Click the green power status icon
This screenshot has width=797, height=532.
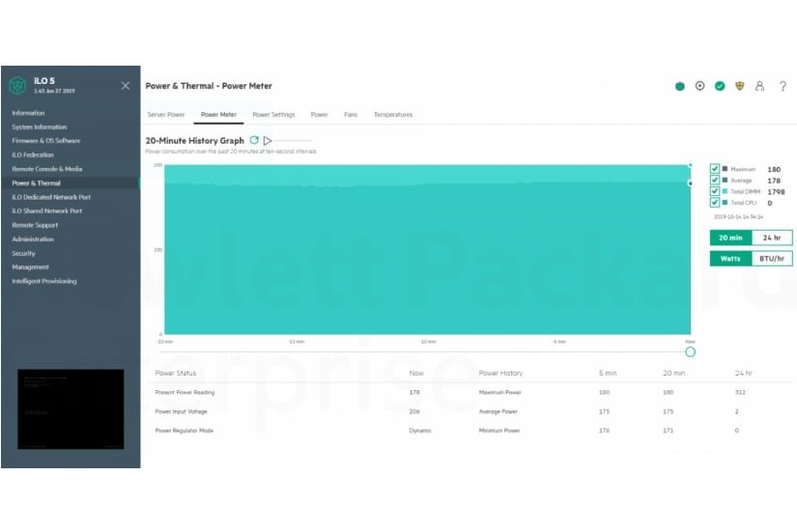point(680,86)
